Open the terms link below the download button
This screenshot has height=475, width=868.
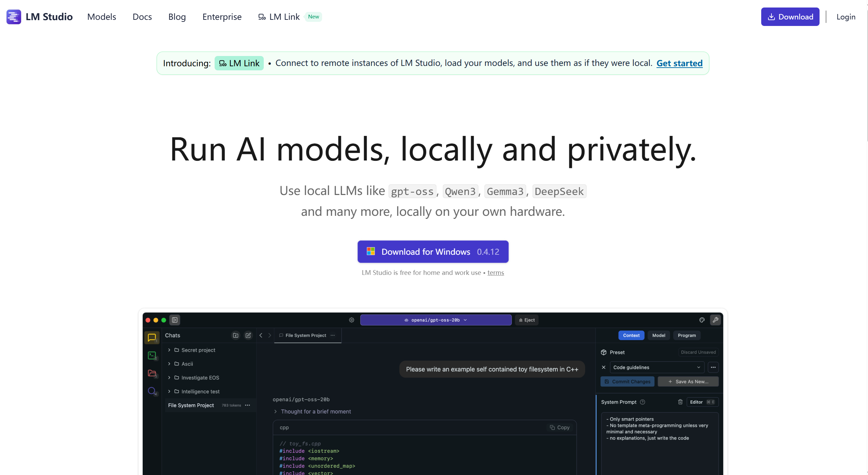coord(495,273)
